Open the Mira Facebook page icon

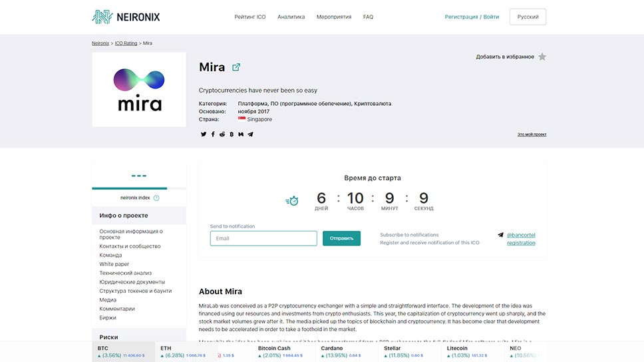click(213, 134)
